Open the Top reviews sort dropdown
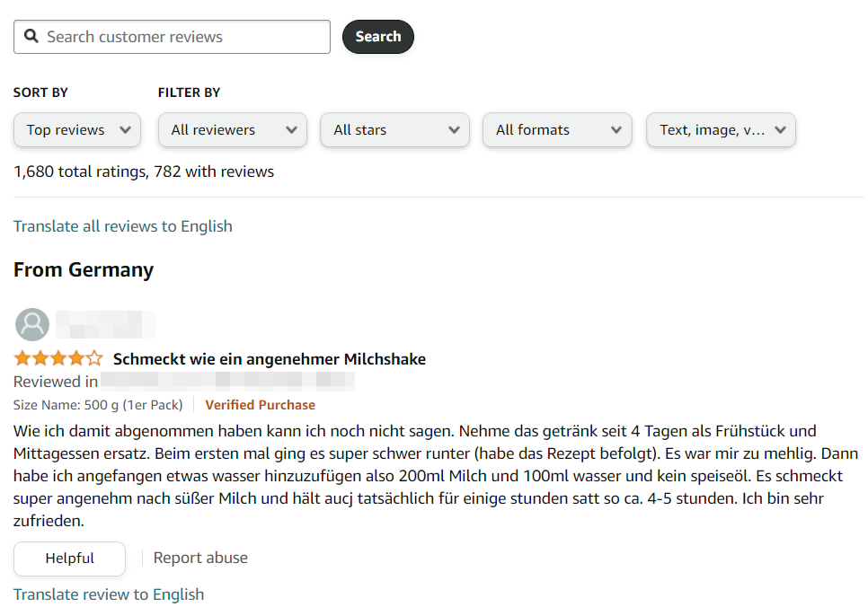868x616 pixels. 77,129
